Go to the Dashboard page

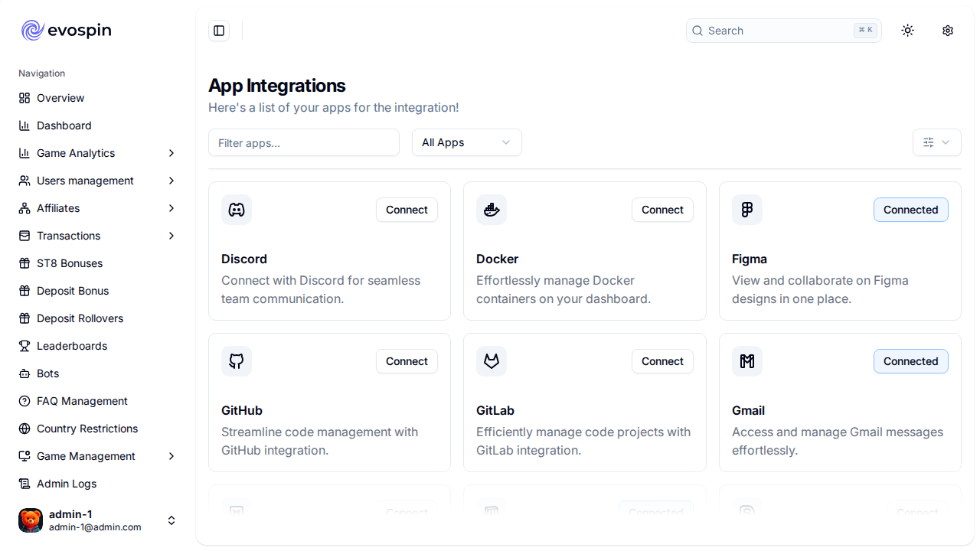98,126
